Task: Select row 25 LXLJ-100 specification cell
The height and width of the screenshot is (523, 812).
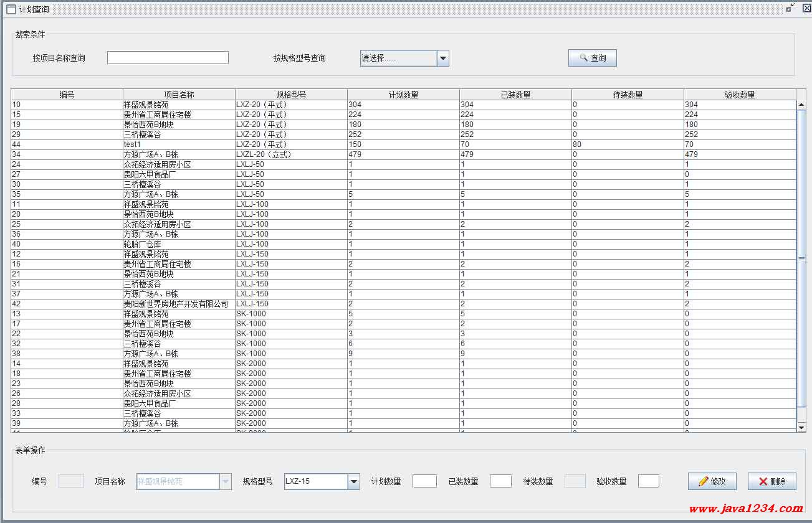Action: click(292, 224)
